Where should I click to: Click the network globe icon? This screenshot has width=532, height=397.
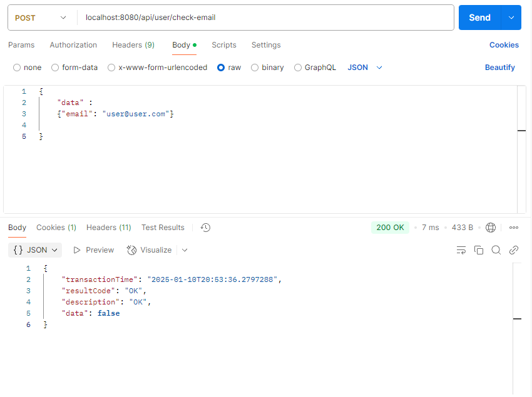point(491,228)
